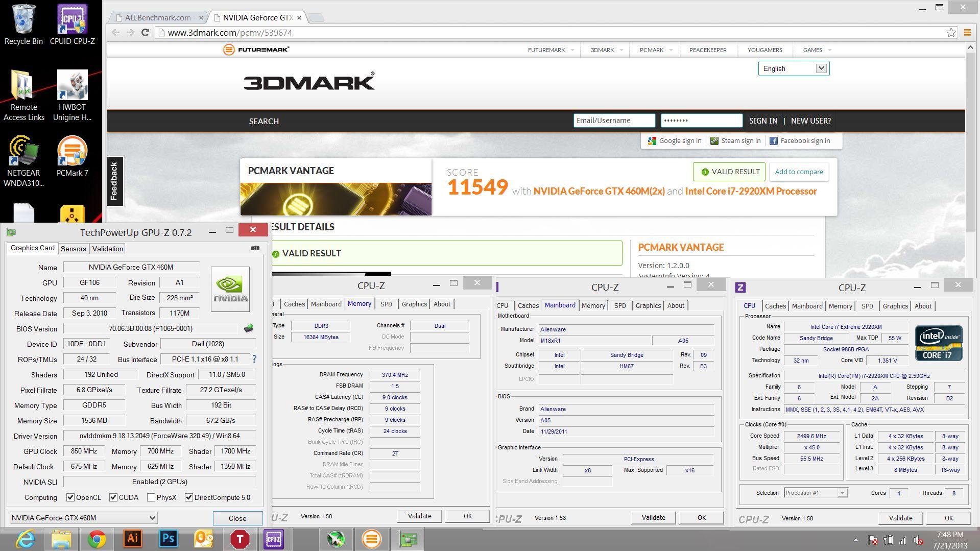
Task: Open the English language dropdown
Action: [x=794, y=68]
